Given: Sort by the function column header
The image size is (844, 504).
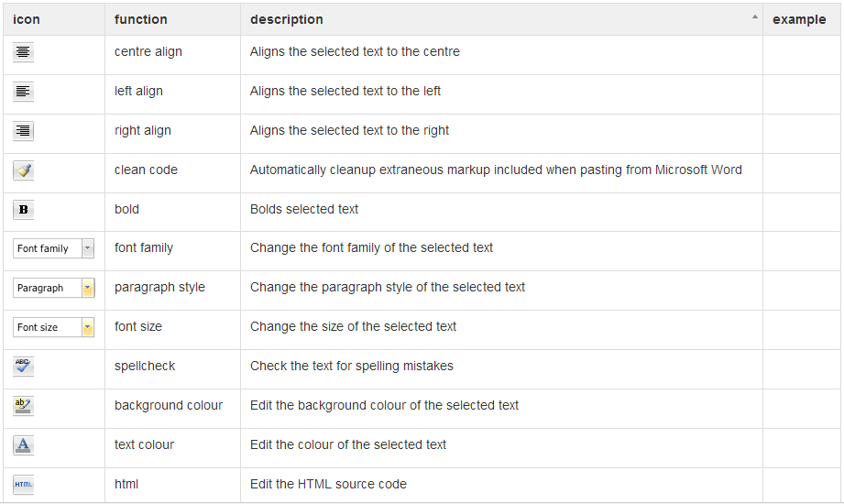Looking at the screenshot, I should [x=140, y=19].
